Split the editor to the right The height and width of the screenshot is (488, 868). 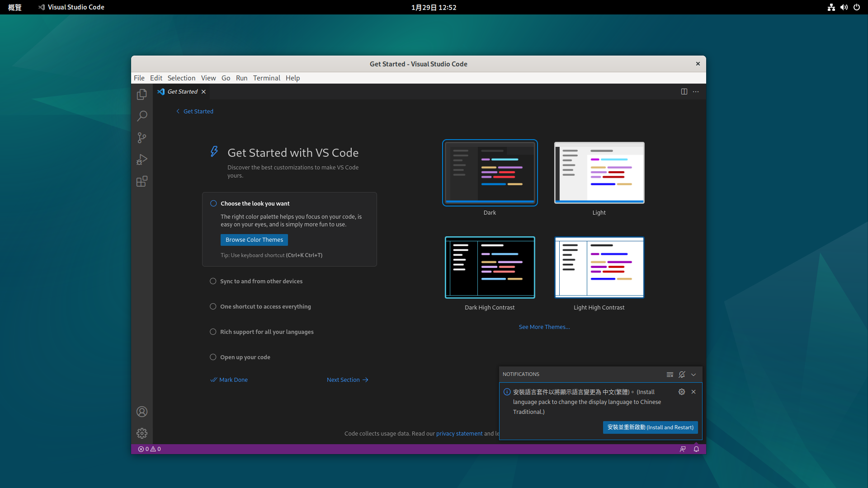(684, 92)
